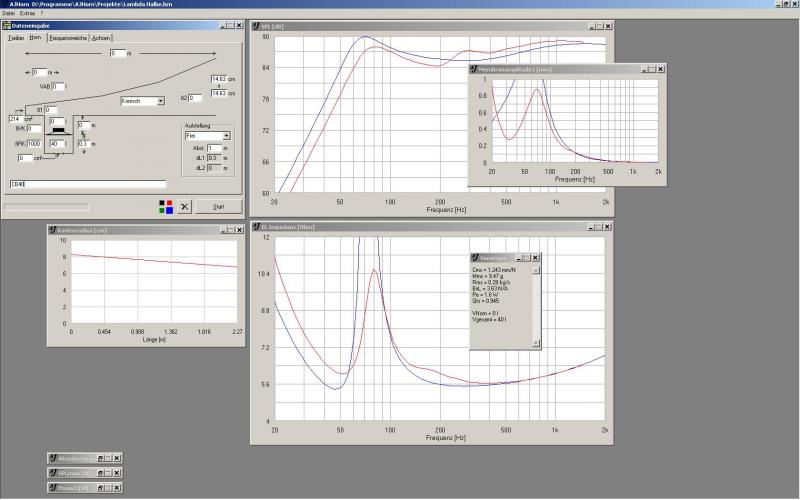Click the loudspeaker driver symbol in horn diagram
The height and width of the screenshot is (500, 800).
pos(58,131)
